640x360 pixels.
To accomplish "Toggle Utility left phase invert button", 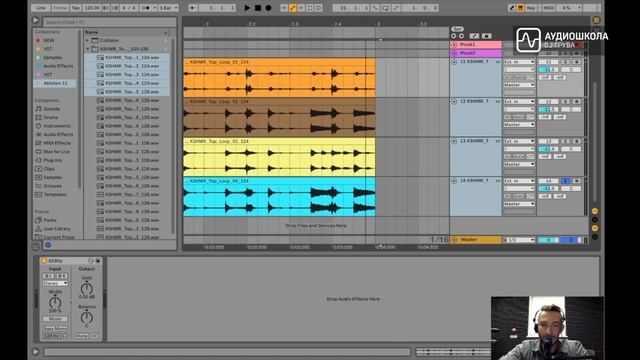I will (x=48, y=276).
